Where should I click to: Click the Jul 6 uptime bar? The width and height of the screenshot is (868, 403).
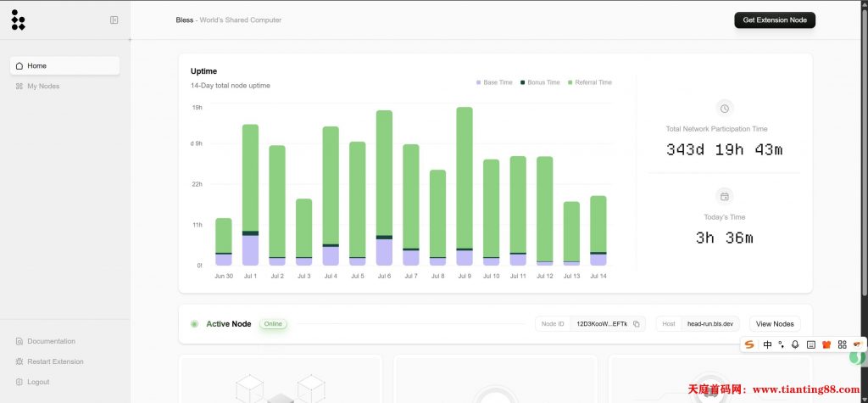click(384, 188)
